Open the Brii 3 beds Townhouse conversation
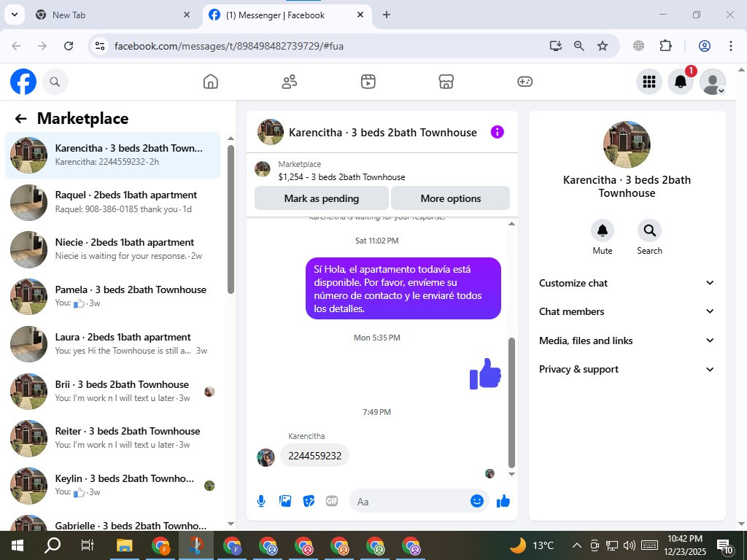Screen dimensions: 747x560 113,391
